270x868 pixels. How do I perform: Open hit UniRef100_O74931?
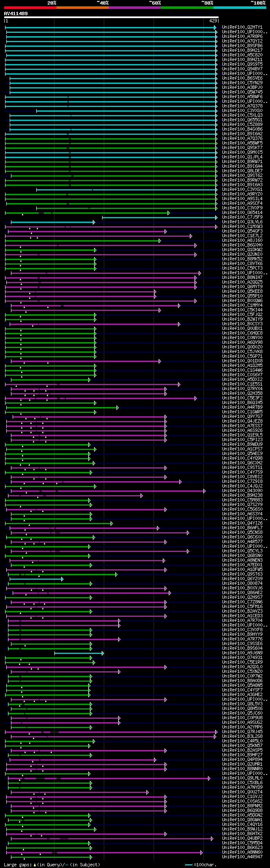coord(242,658)
